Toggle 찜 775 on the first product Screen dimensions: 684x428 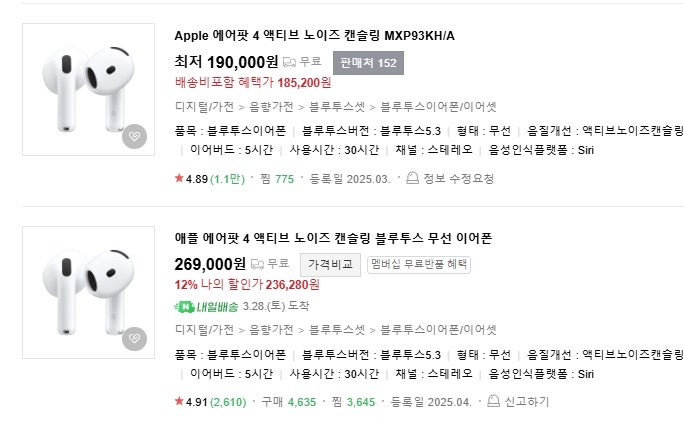coord(276,179)
